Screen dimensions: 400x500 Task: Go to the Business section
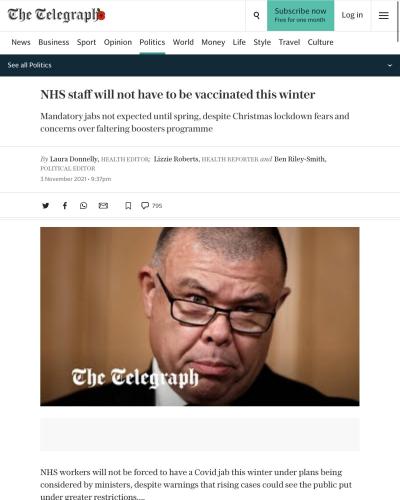(x=54, y=42)
